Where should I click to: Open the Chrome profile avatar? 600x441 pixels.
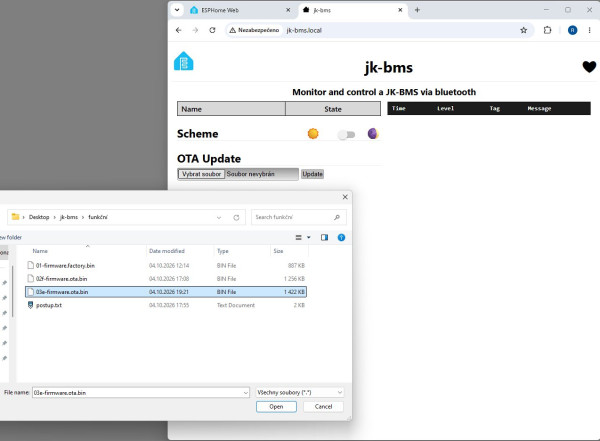[572, 30]
